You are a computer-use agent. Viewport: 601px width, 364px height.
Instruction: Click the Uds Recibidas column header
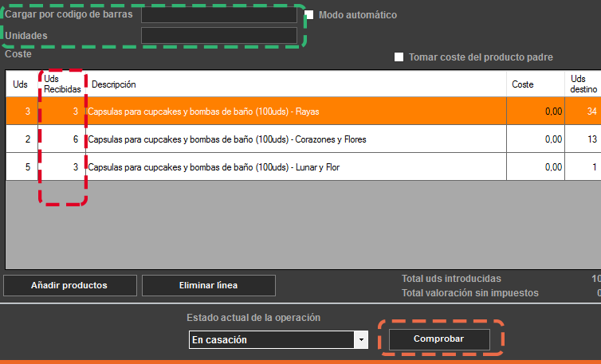pyautogui.click(x=62, y=84)
